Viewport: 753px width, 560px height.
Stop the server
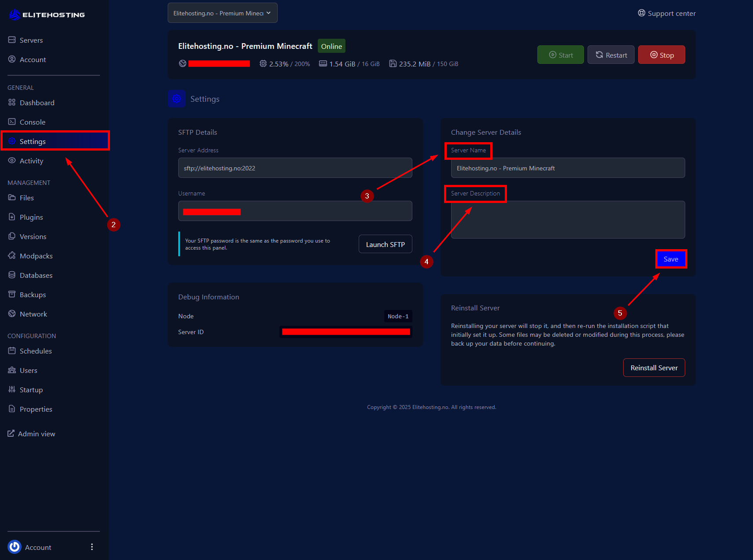click(661, 55)
